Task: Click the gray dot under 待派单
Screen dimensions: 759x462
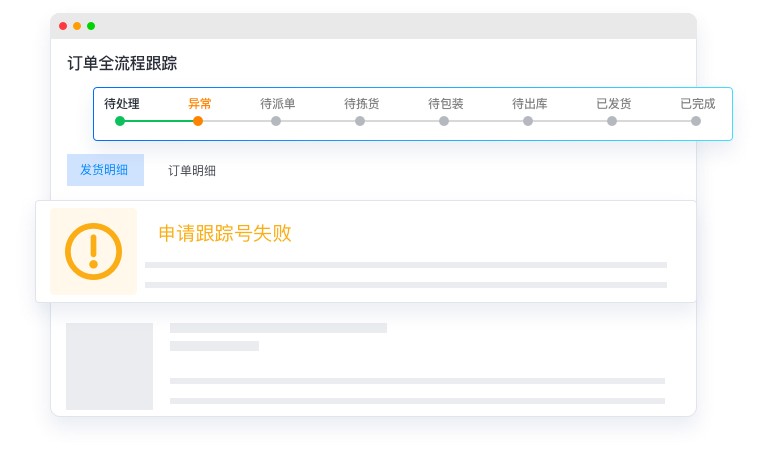Action: [276, 121]
